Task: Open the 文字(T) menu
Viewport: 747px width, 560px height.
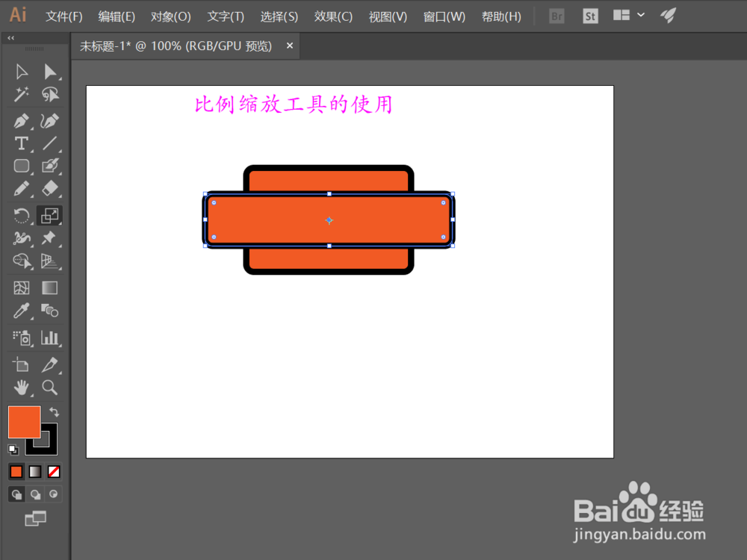Action: point(226,16)
